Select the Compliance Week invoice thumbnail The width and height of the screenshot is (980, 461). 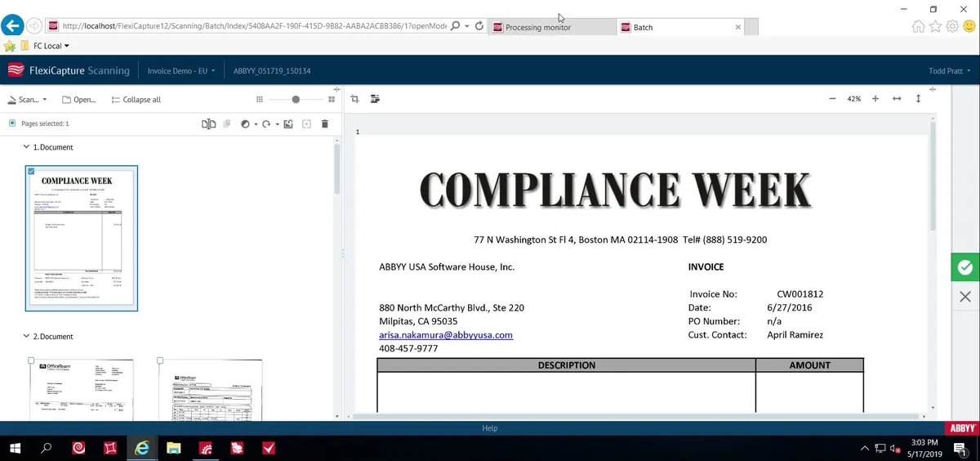(82, 238)
